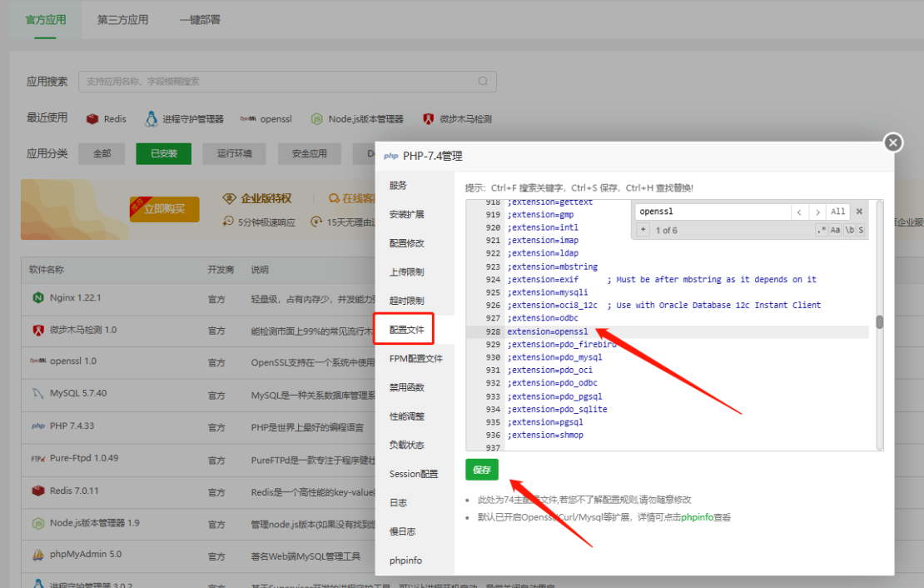Image resolution: width=924 pixels, height=588 pixels.
Task: Select All matches in editor search
Action: 837,212
